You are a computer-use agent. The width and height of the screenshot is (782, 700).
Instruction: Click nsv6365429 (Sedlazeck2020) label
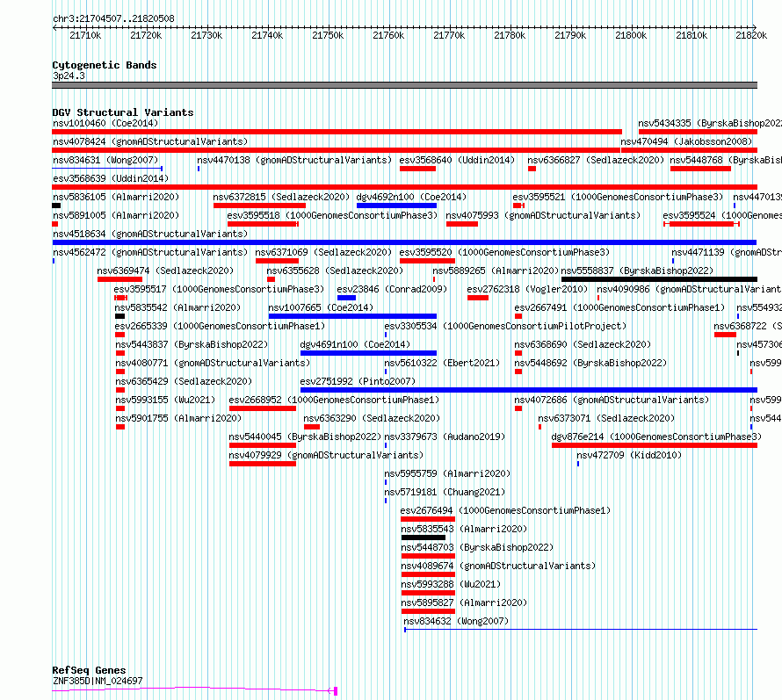pyautogui.click(x=184, y=381)
